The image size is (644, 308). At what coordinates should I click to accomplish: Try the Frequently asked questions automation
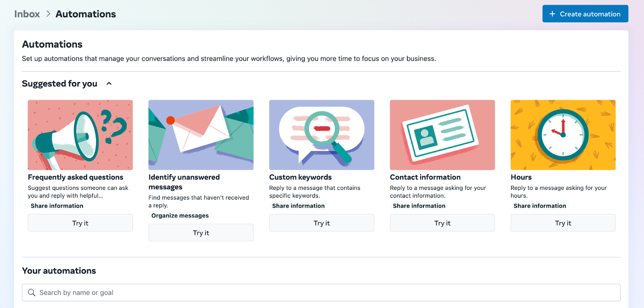(80, 223)
